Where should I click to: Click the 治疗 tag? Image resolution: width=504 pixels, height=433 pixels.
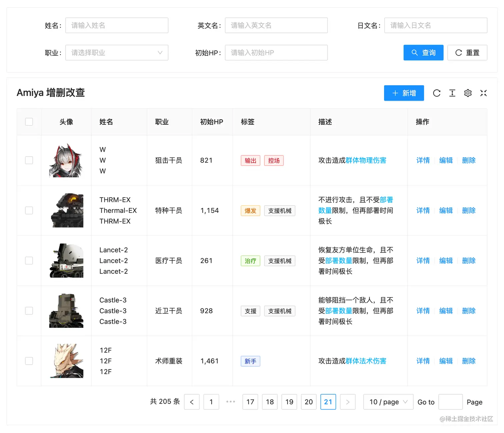click(251, 261)
